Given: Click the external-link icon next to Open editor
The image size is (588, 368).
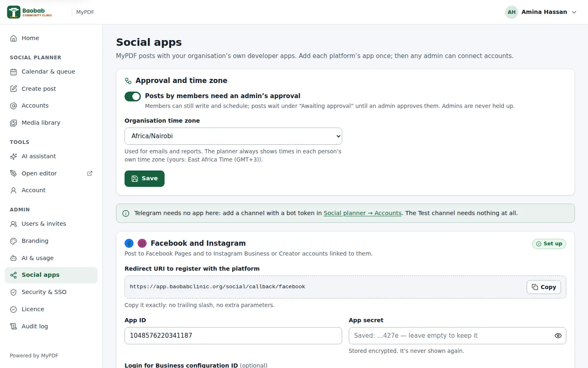Looking at the screenshot, I should click(90, 173).
